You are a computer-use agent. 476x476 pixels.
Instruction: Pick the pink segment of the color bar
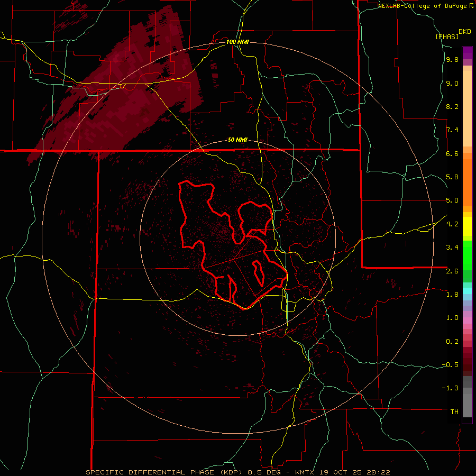pos(467,321)
